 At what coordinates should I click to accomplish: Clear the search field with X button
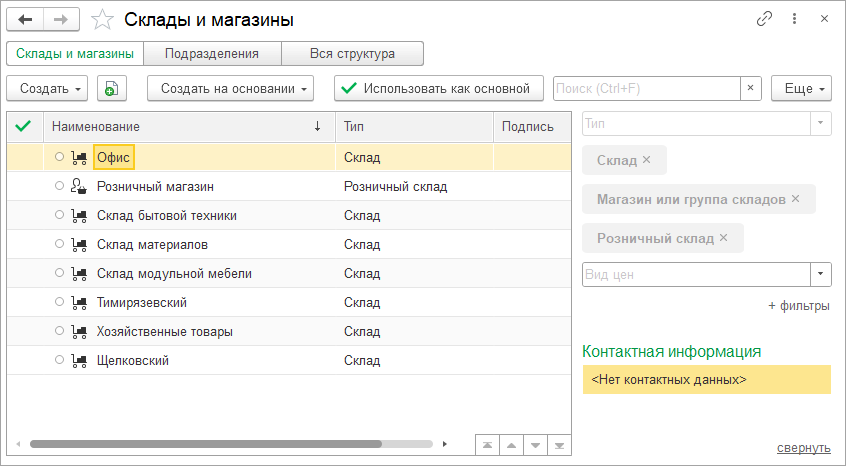pyautogui.click(x=751, y=88)
